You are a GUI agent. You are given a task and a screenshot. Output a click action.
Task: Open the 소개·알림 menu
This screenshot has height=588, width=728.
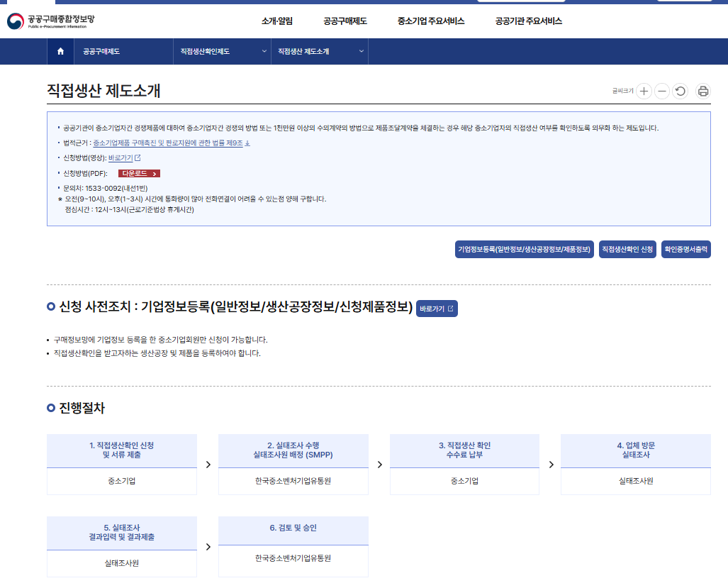[x=276, y=21]
